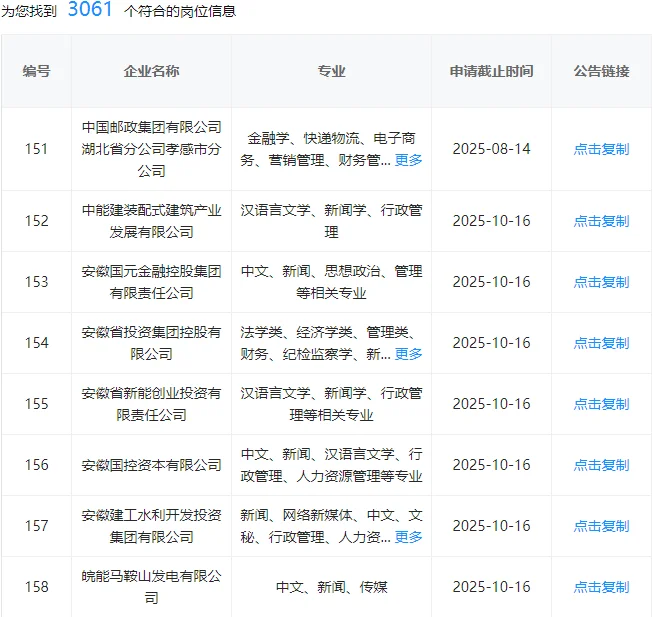The image size is (652, 617).
Task: Click company 皖能马鞍山发电有限公司
Action: pos(151,587)
